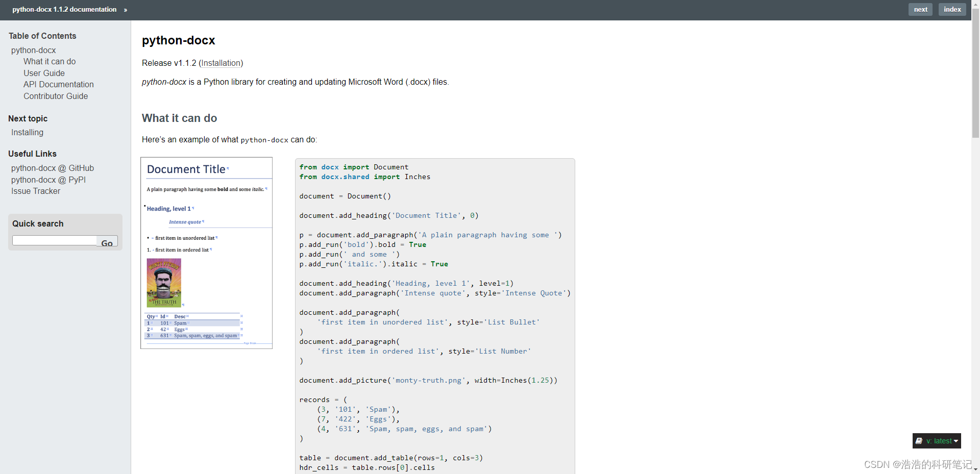Click the scrollbar up arrow
This screenshot has width=980, height=474.
(975, 3)
